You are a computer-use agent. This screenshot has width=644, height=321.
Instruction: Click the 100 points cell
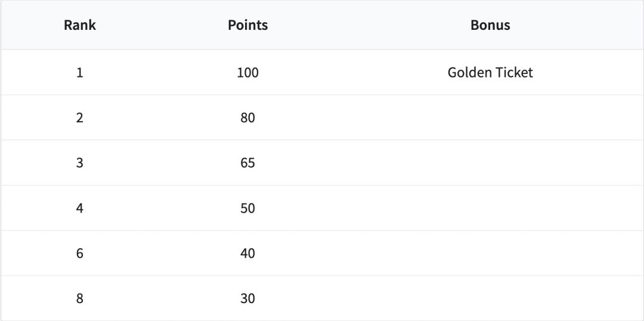pos(247,73)
